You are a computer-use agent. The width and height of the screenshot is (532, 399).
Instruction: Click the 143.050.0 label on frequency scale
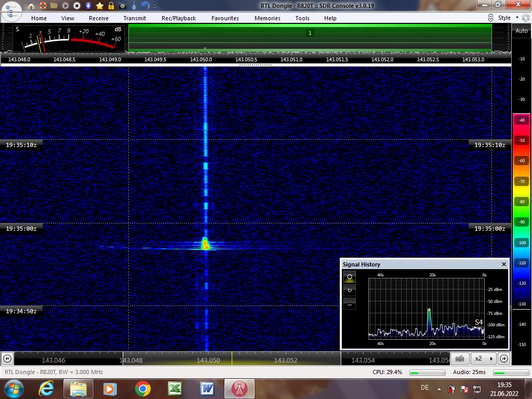pyautogui.click(x=201, y=59)
